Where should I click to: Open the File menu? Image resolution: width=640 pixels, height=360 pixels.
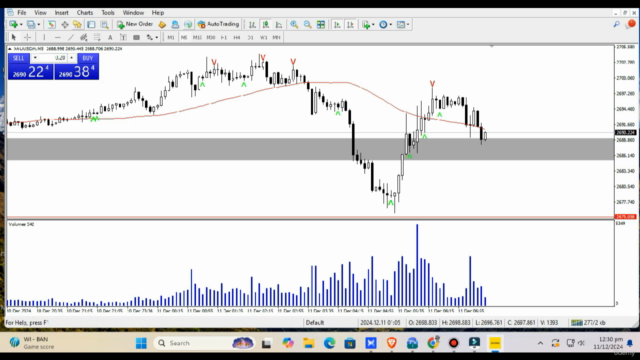pos(22,13)
